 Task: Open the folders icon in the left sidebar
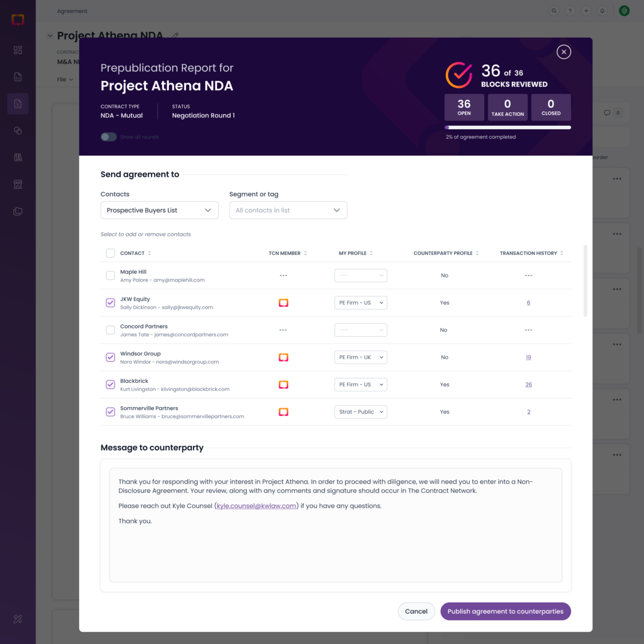coord(18,211)
